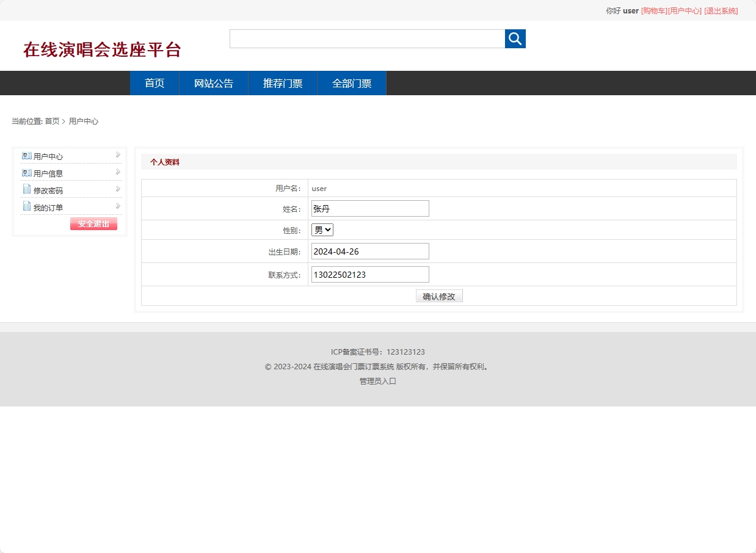Select the 全部门票 navigation item

(x=351, y=83)
